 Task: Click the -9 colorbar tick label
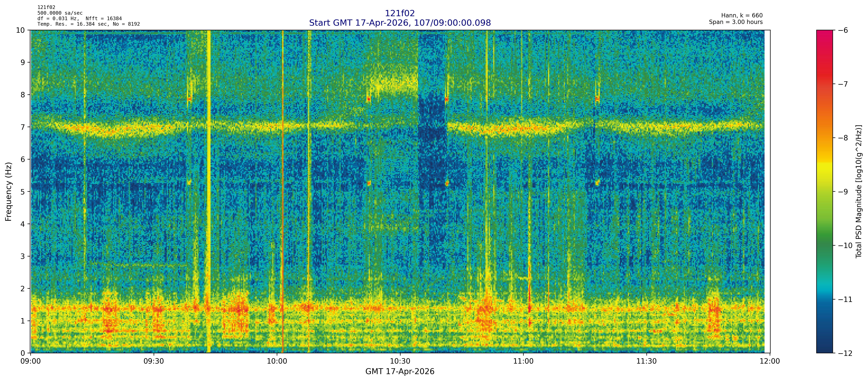tap(843, 192)
